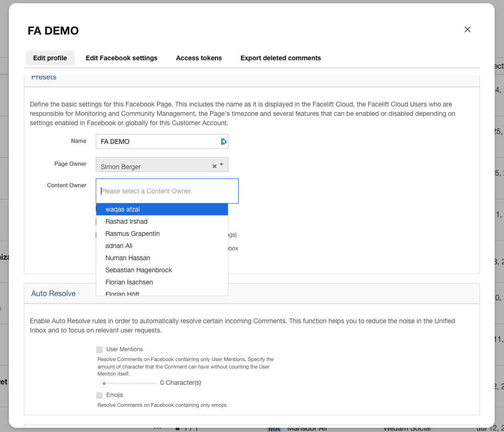504x432 pixels.
Task: Select waqas afzal as content owner
Action: click(162, 209)
